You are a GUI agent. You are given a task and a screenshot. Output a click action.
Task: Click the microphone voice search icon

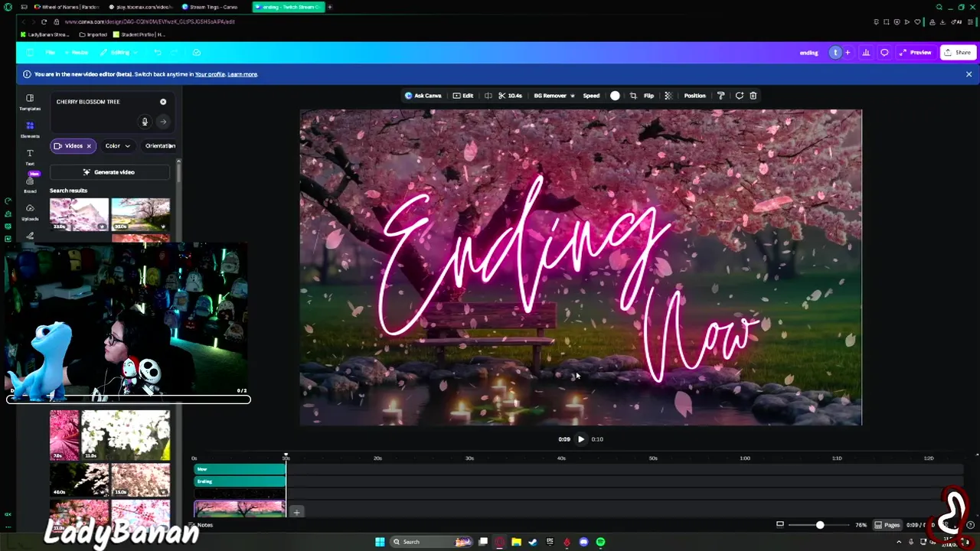145,122
